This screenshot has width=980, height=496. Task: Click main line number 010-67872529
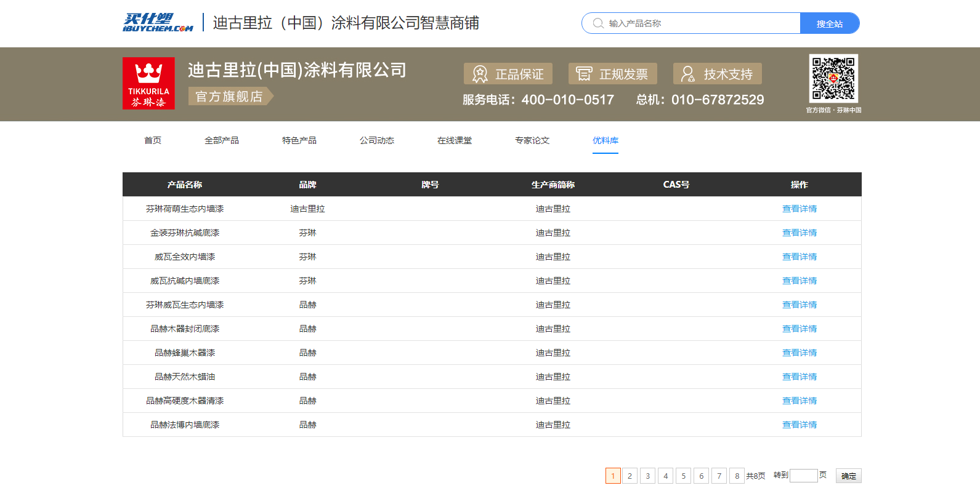click(x=718, y=100)
